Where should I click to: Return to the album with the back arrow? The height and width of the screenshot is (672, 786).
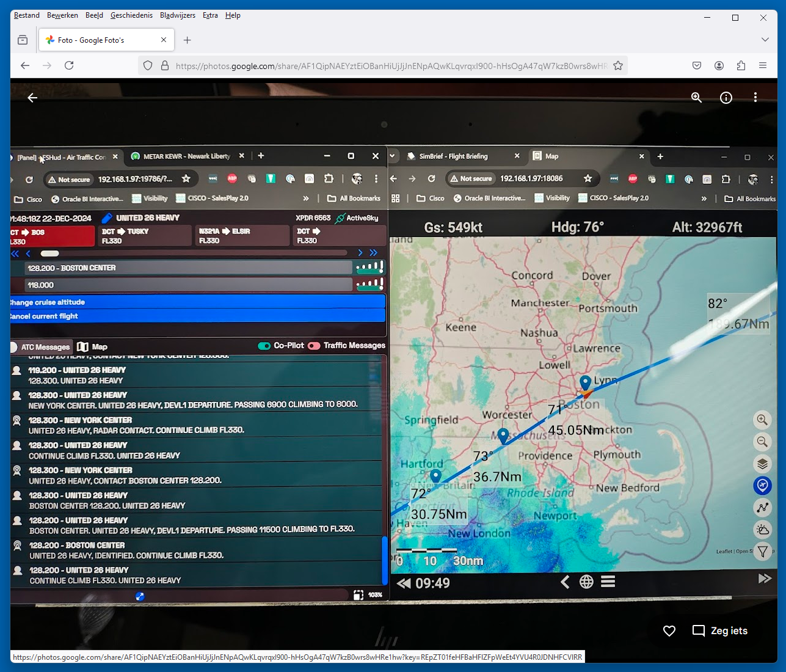(32, 98)
